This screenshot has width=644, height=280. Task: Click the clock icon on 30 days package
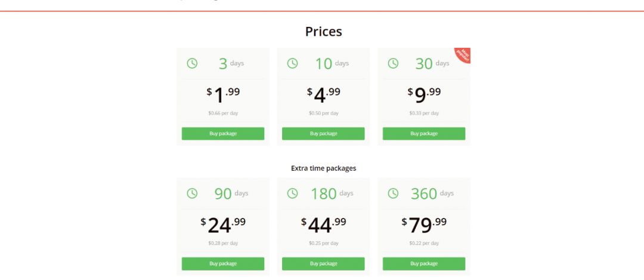pyautogui.click(x=393, y=63)
